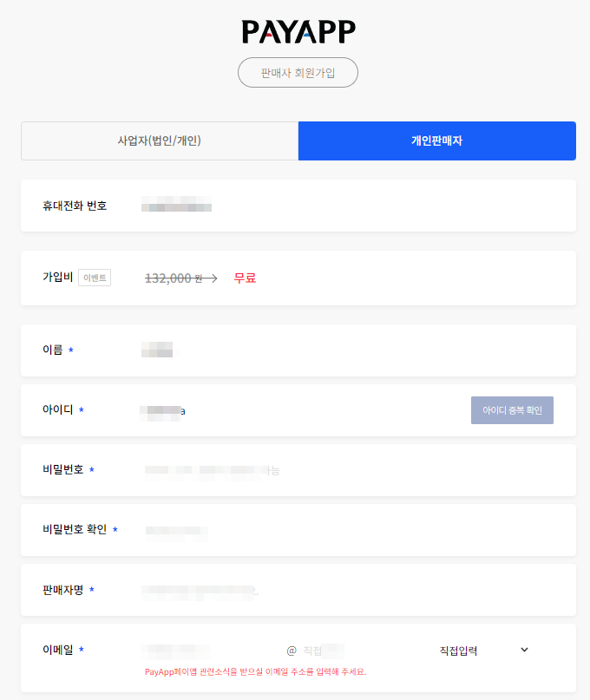Click the 이벤트 badge next to 가입비
This screenshot has height=700, width=590.
click(x=95, y=278)
